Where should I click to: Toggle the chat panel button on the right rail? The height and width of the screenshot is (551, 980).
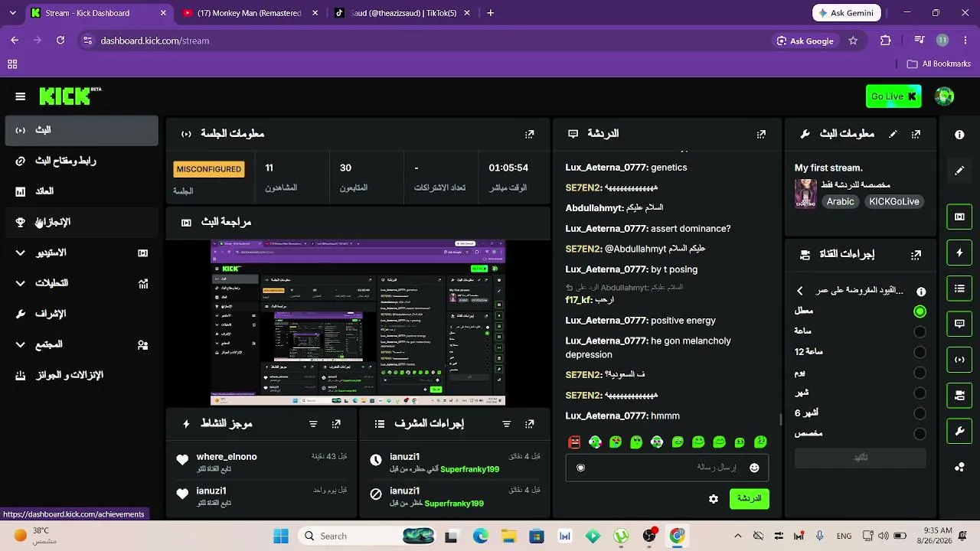pos(959,324)
